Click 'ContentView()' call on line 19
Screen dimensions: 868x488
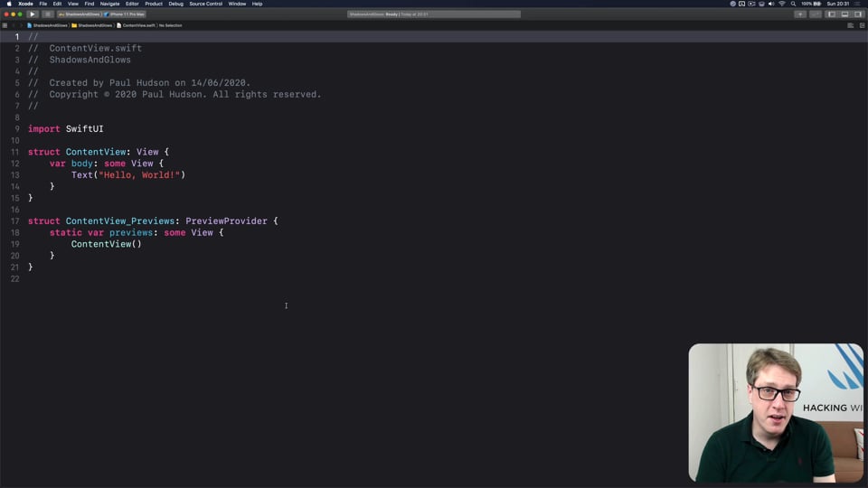(107, 244)
